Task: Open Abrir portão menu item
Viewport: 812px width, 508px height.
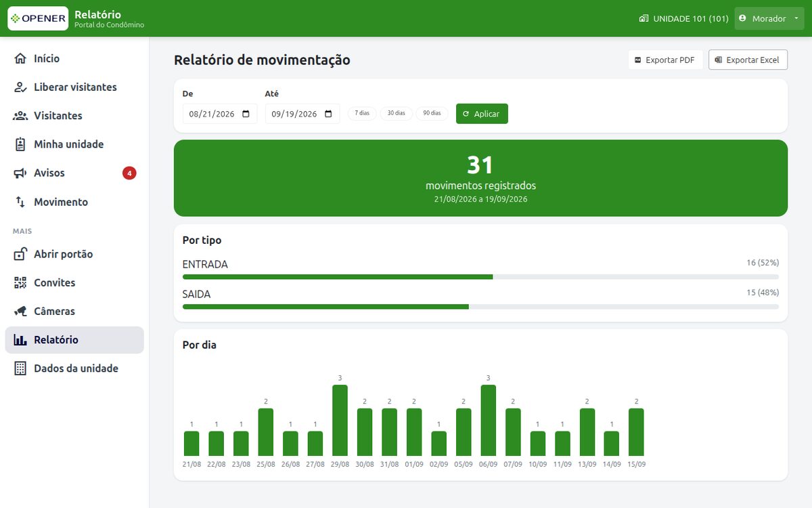Action: pos(74,254)
